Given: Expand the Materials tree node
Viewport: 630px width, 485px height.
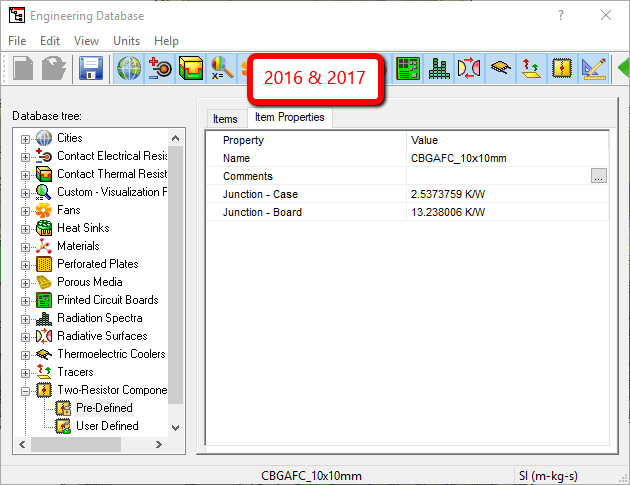Looking at the screenshot, I should [x=26, y=246].
